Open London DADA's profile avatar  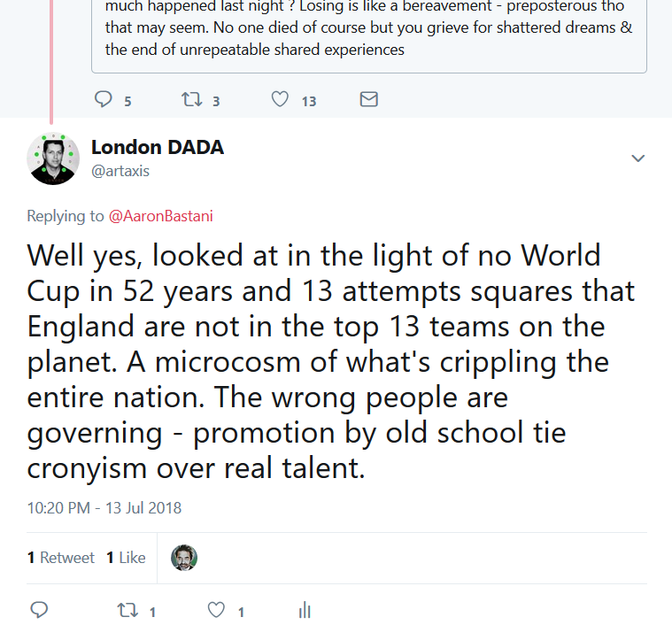[x=53, y=158]
